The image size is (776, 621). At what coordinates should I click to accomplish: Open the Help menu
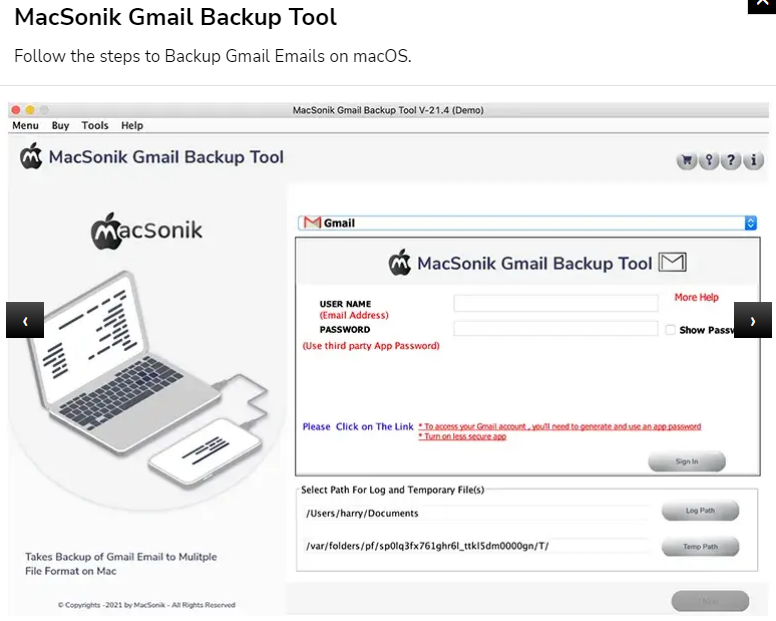point(132,126)
